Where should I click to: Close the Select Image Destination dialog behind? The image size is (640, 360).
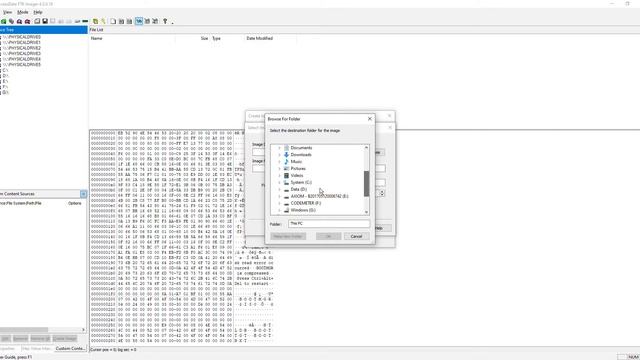[390, 127]
